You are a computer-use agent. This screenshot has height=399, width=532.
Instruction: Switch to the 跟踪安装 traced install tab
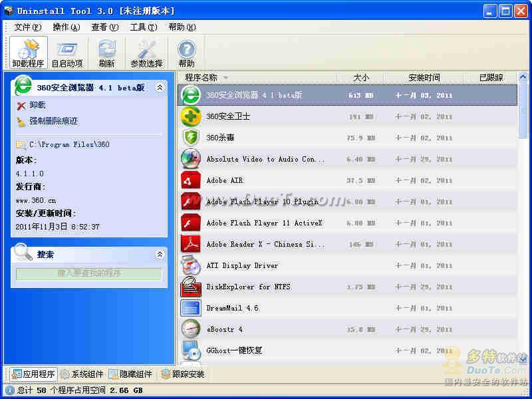(x=183, y=374)
